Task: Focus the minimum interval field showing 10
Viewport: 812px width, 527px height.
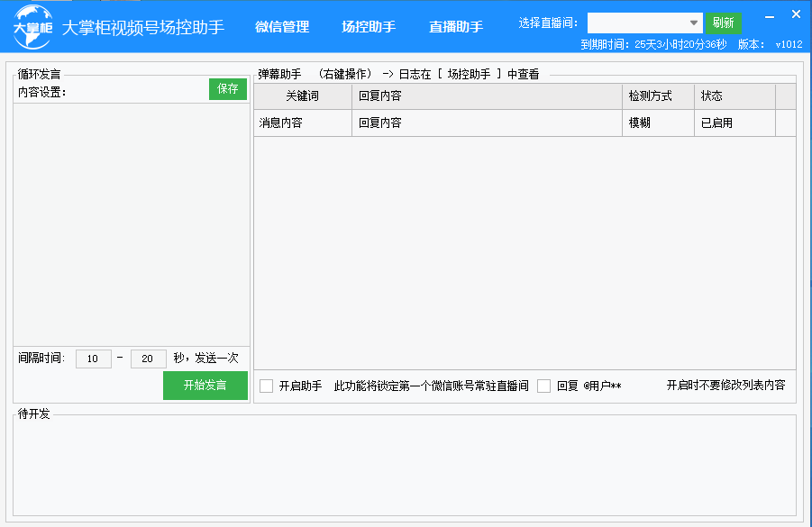Action: pos(94,359)
